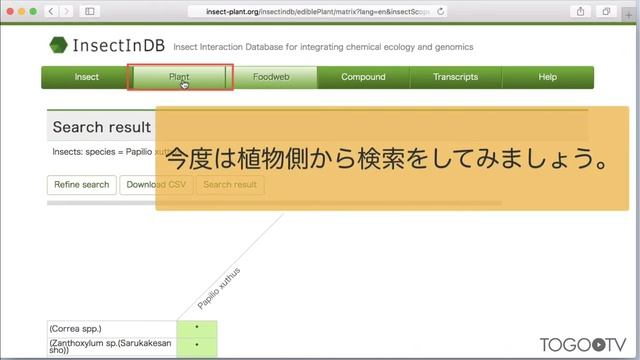Switch to the Foodweb tab
The height and width of the screenshot is (360, 640).
pyautogui.click(x=271, y=77)
